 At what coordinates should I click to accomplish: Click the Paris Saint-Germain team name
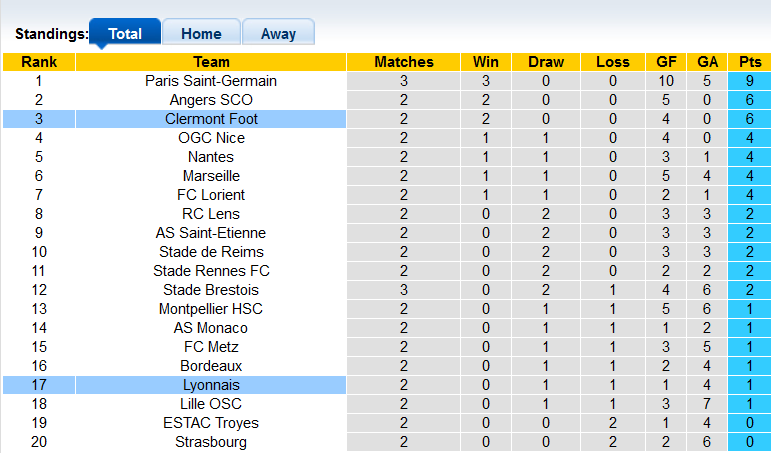tap(211, 81)
